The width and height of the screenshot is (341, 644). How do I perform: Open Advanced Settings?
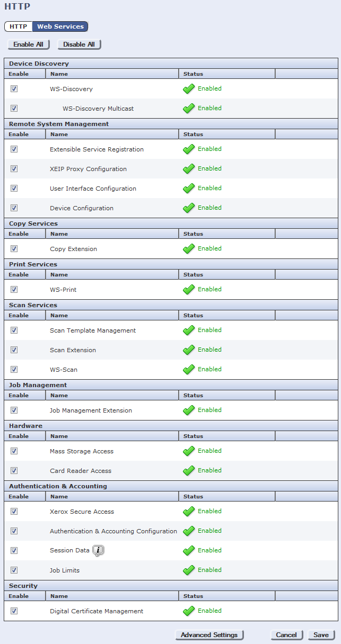click(x=209, y=635)
